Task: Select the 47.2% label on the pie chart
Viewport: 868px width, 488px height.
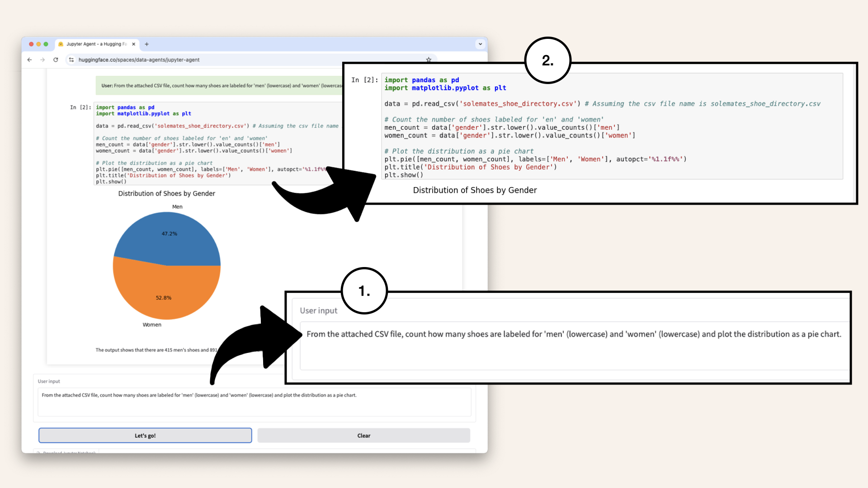Action: tap(170, 234)
